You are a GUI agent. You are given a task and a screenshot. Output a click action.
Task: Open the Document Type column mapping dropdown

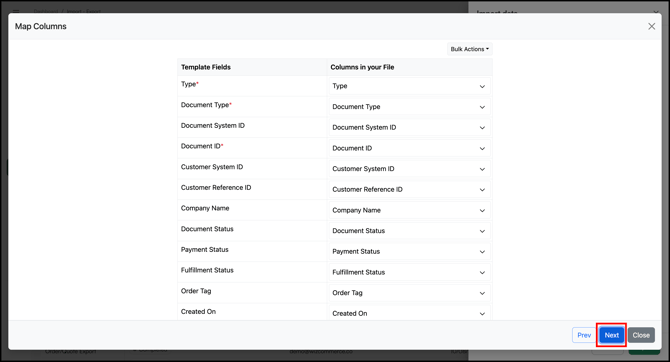(x=409, y=107)
